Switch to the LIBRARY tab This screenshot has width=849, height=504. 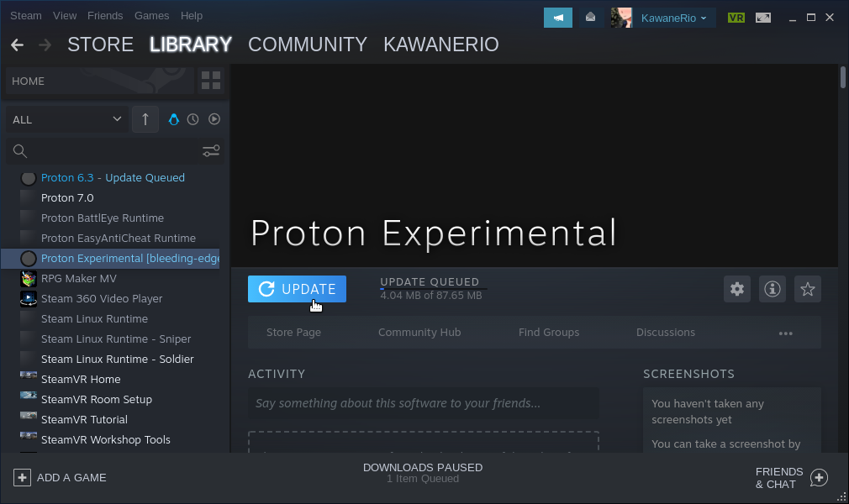(x=191, y=45)
